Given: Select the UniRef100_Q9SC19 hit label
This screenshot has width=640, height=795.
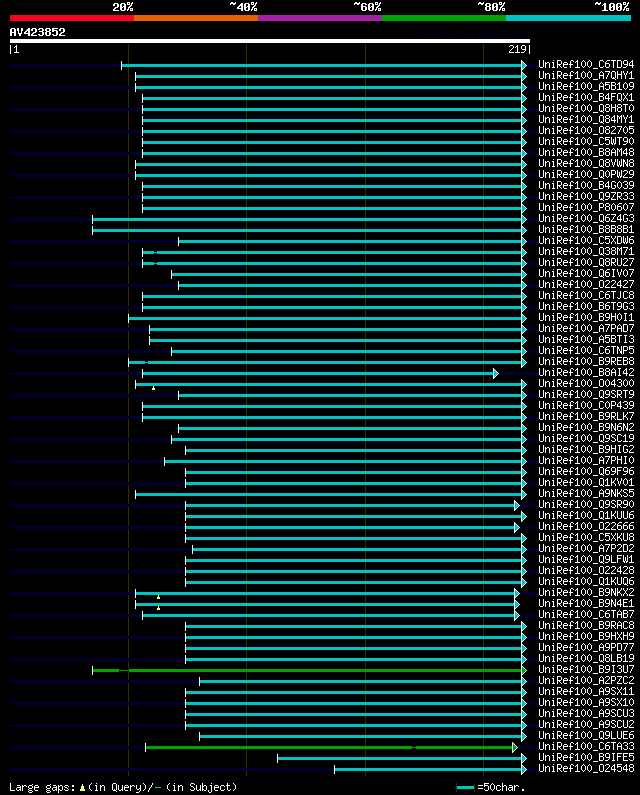Looking at the screenshot, I should [x=586, y=439].
